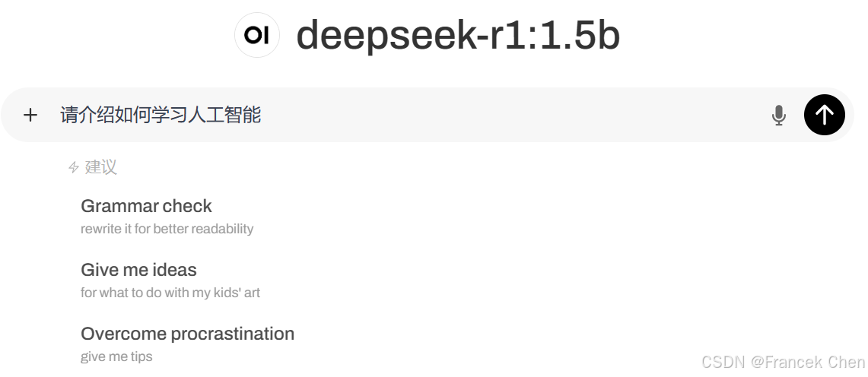Click the lightning bolt suggestions icon
This screenshot has height=377, width=868.
[x=74, y=167]
